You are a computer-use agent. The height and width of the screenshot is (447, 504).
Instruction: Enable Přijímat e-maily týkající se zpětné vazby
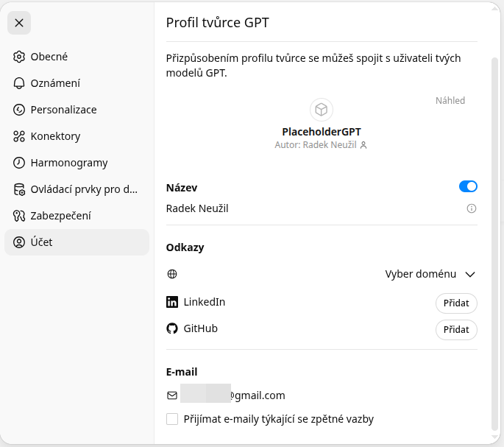172,419
